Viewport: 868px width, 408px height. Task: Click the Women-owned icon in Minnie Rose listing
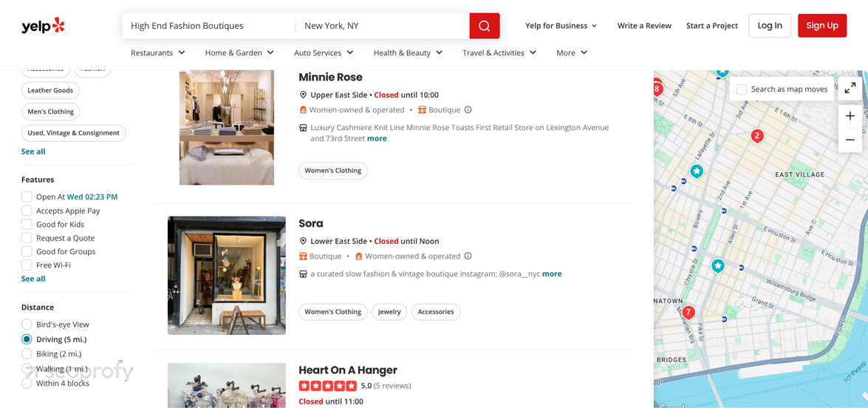303,109
